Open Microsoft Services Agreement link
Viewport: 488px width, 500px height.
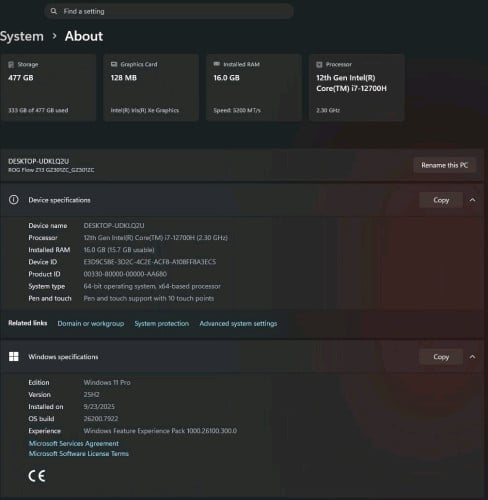pyautogui.click(x=74, y=443)
